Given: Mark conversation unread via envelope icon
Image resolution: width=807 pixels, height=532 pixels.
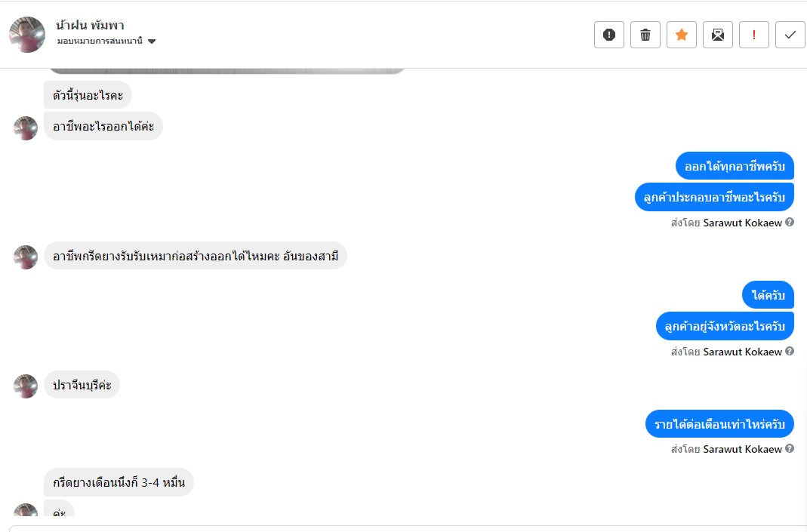Looking at the screenshot, I should coord(717,35).
